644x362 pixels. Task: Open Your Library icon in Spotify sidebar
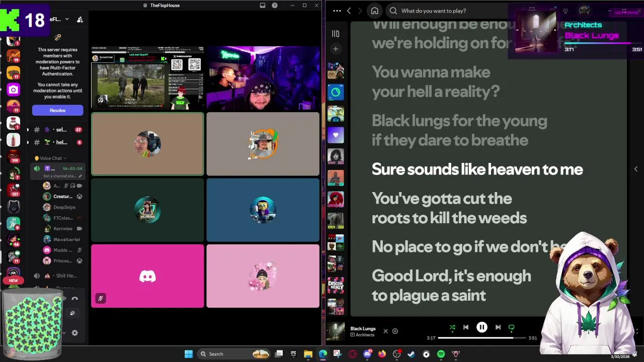[336, 34]
